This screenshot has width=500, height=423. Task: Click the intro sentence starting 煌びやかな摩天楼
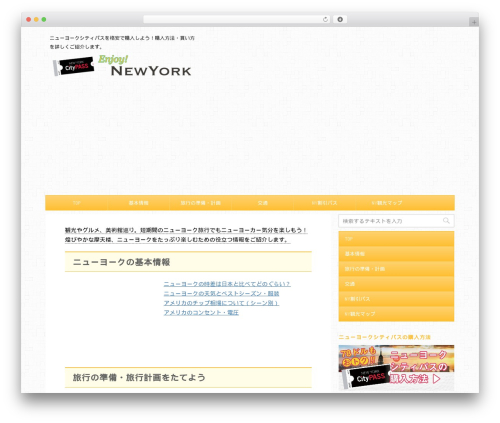pyautogui.click(x=178, y=240)
